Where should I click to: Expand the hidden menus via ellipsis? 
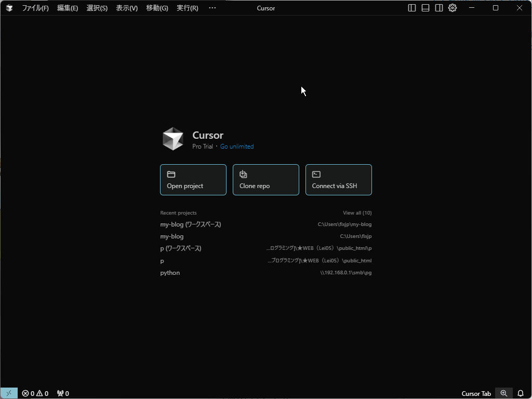click(212, 8)
